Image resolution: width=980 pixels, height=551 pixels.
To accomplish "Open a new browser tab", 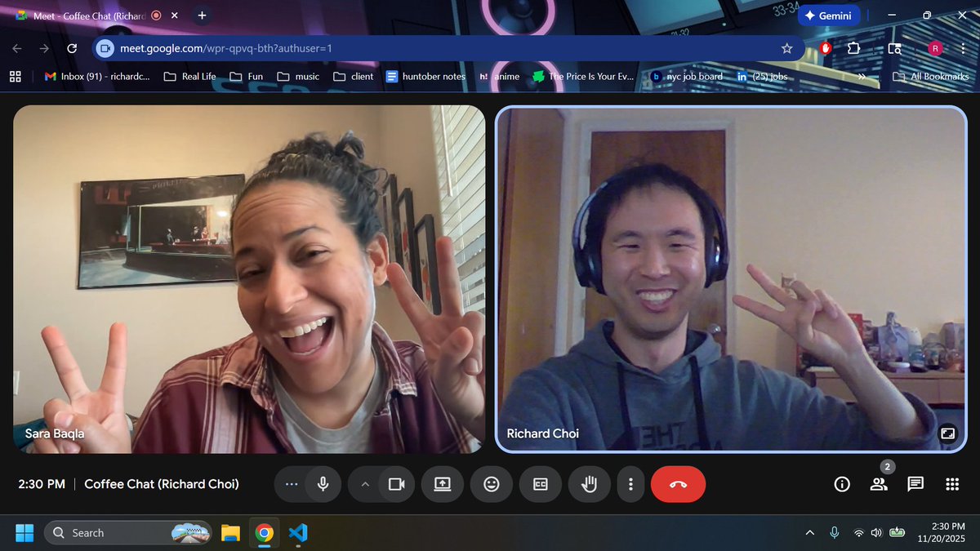I will 202,16.
